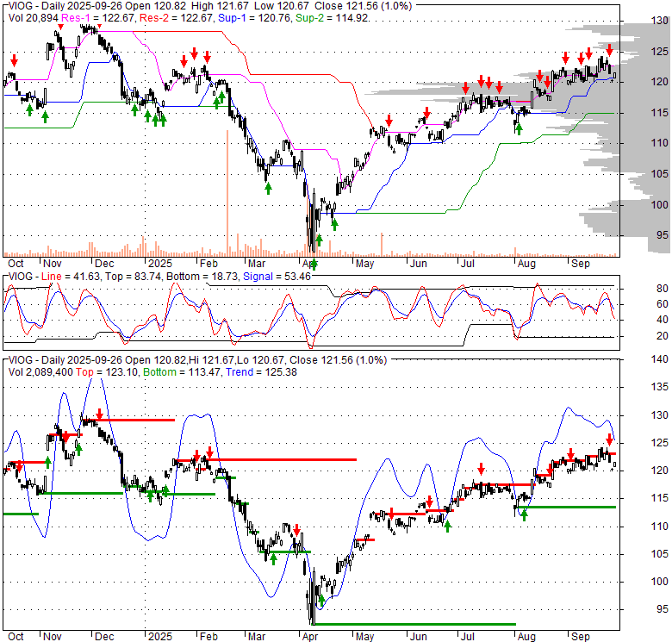The height and width of the screenshot is (642, 672).
Task: Click Open 120.82 in the top chart header
Action: pos(157,6)
